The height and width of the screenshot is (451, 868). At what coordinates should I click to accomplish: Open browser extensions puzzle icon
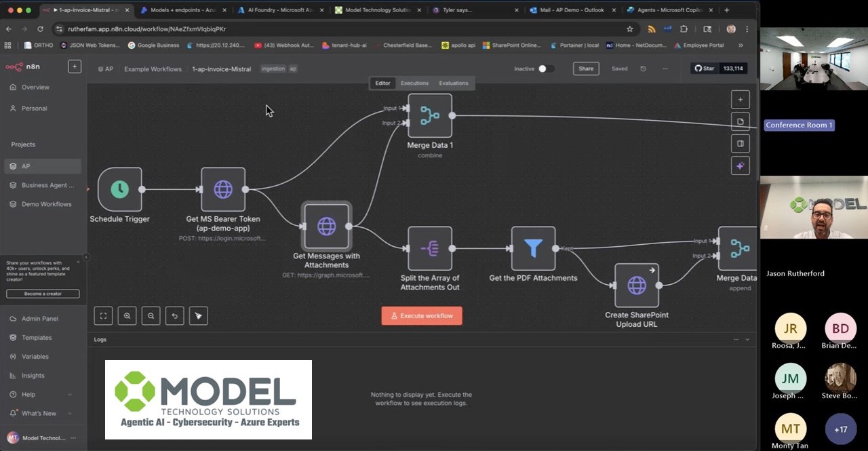[x=684, y=29]
